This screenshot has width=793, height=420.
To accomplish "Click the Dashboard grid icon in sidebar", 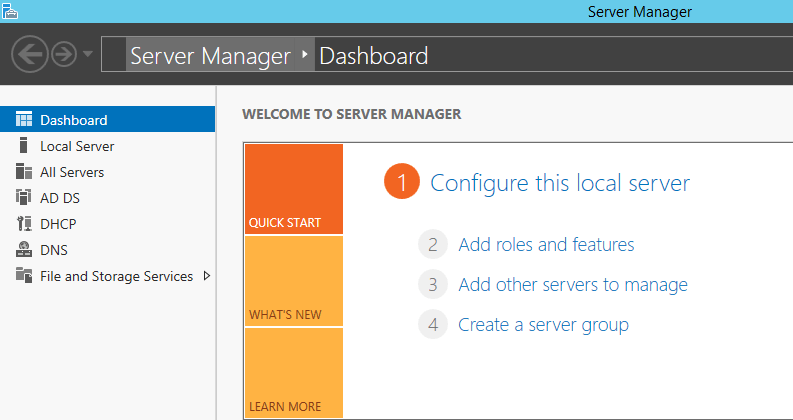I will point(24,119).
